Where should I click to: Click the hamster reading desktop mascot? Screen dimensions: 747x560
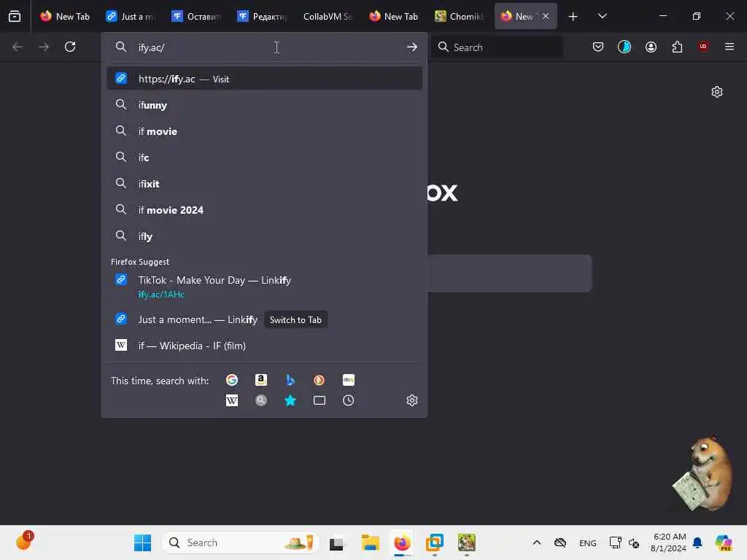click(703, 473)
